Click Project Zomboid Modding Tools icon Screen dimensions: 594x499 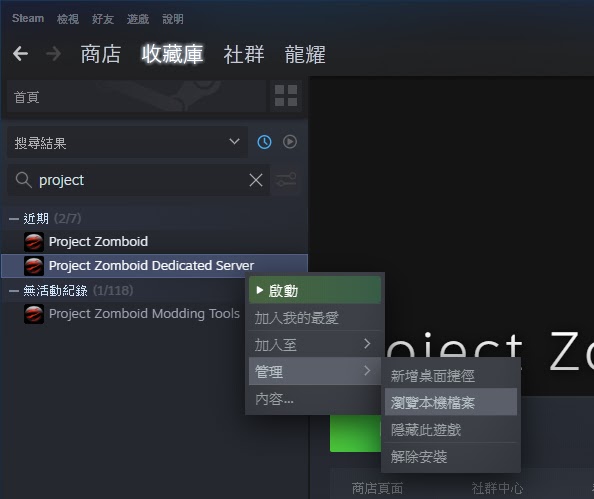pyautogui.click(x=34, y=314)
